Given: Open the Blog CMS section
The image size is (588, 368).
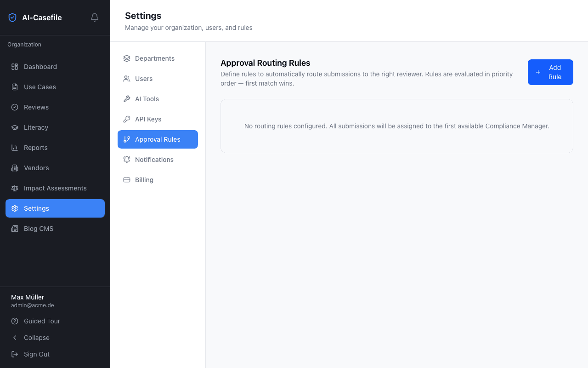Looking at the screenshot, I should pos(39,229).
